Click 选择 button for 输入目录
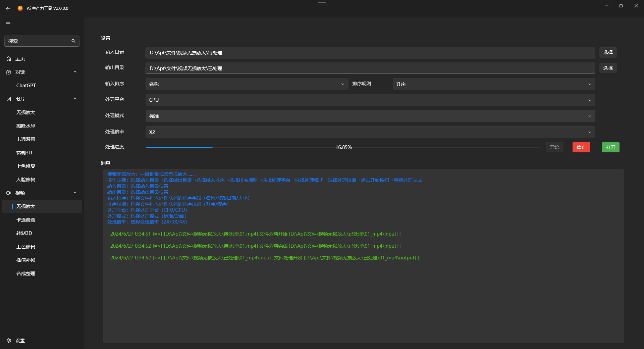Screen dimensions: 644x349 pyautogui.click(x=608, y=52)
